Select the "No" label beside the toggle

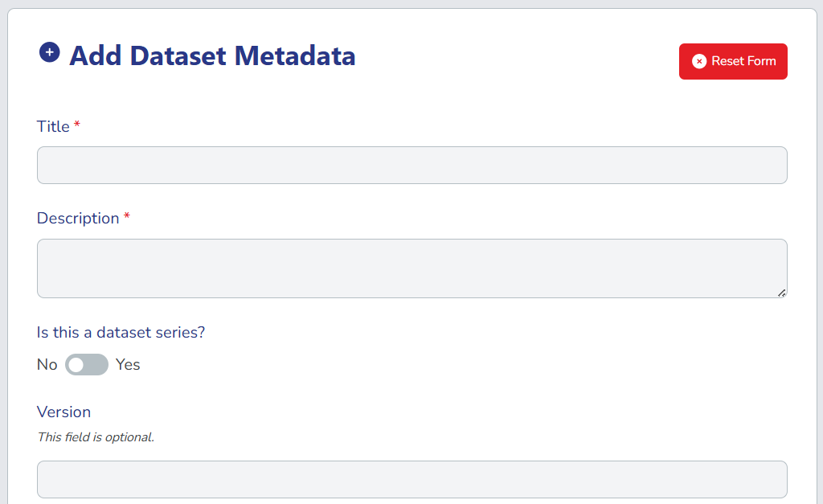tap(47, 365)
